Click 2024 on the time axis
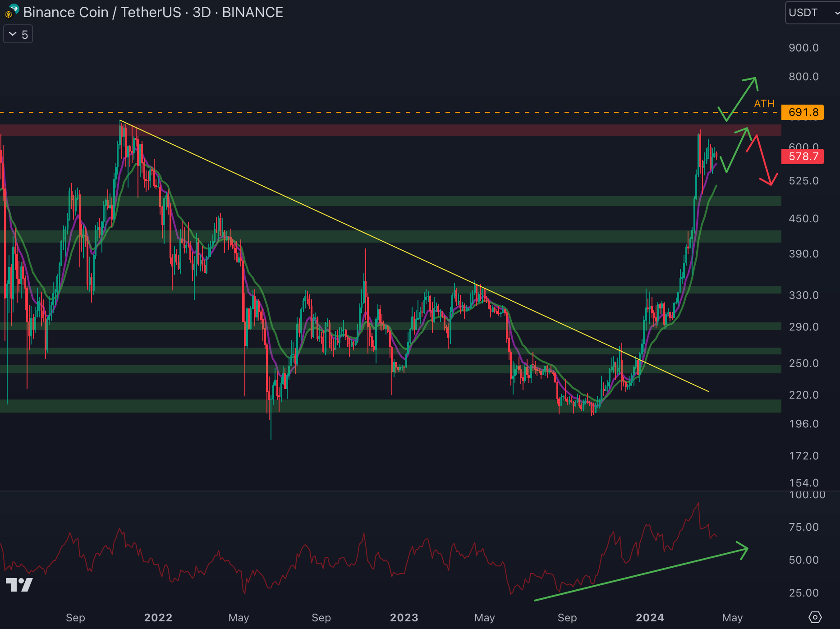Image resolution: width=840 pixels, height=629 pixels. point(649,617)
